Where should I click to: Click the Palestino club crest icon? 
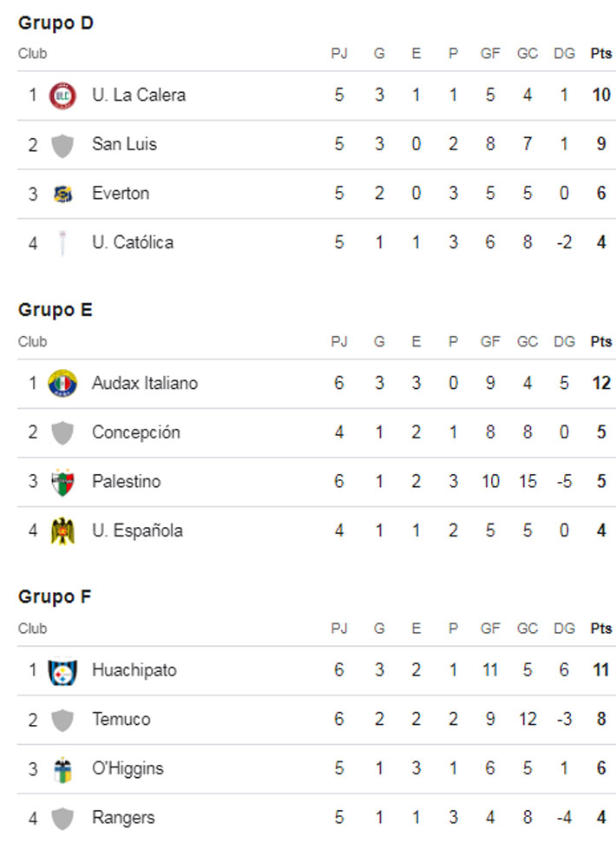click(x=62, y=481)
